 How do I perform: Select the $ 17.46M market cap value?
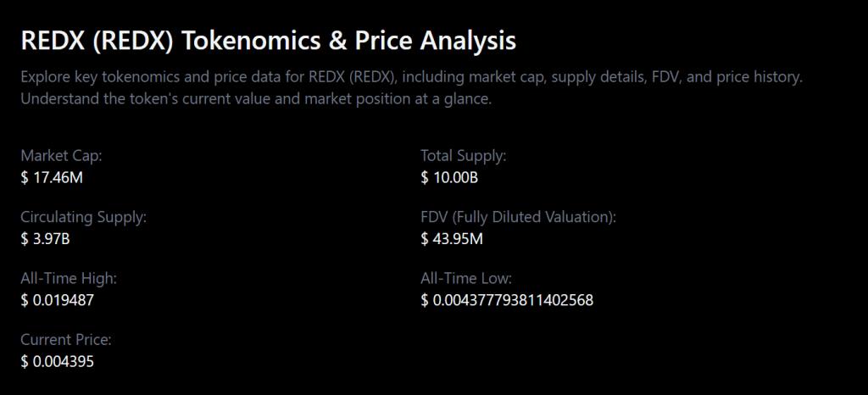tap(52, 177)
